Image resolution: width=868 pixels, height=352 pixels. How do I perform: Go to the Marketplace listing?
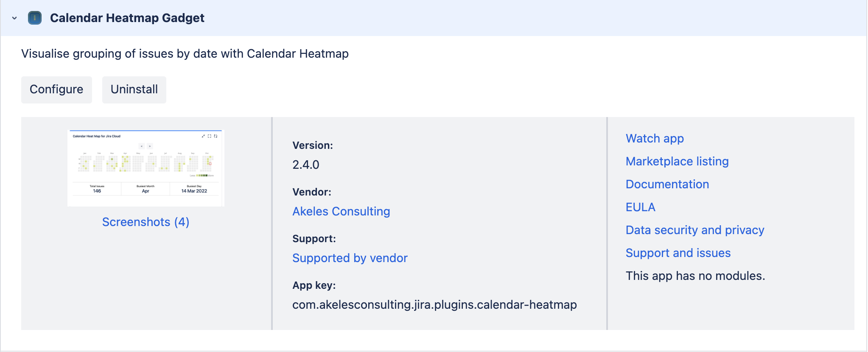pos(677,161)
